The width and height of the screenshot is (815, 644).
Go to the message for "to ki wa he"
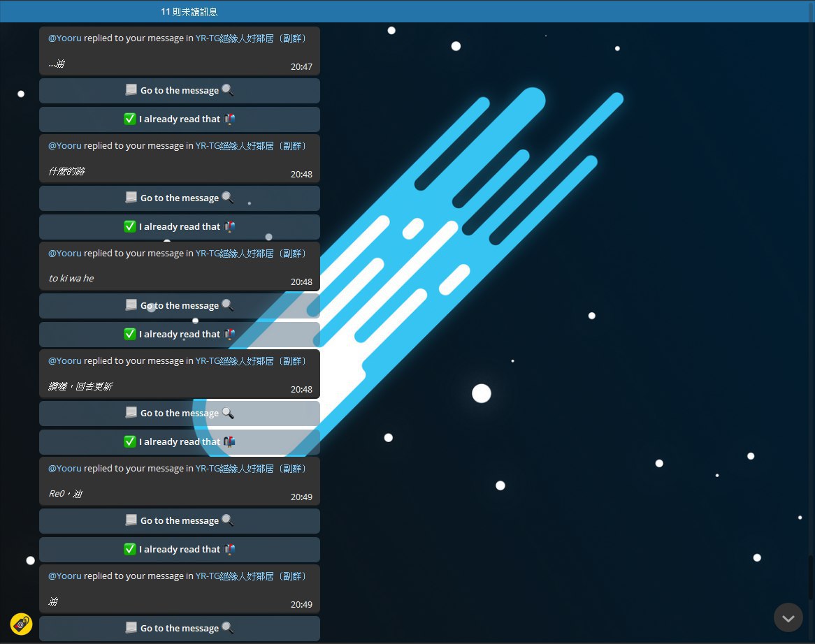(180, 306)
